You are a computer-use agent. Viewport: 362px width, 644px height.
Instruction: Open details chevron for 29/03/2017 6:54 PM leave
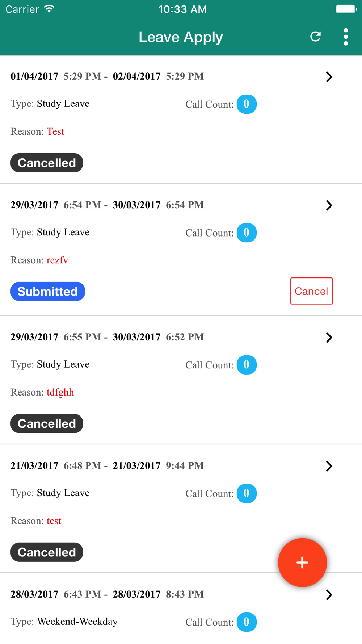point(329,205)
